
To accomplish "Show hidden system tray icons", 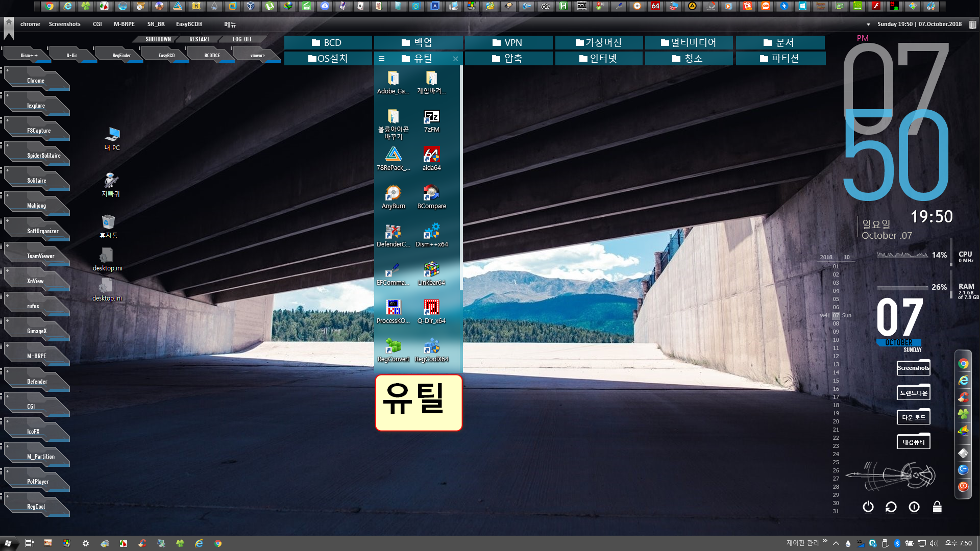I will tap(836, 543).
